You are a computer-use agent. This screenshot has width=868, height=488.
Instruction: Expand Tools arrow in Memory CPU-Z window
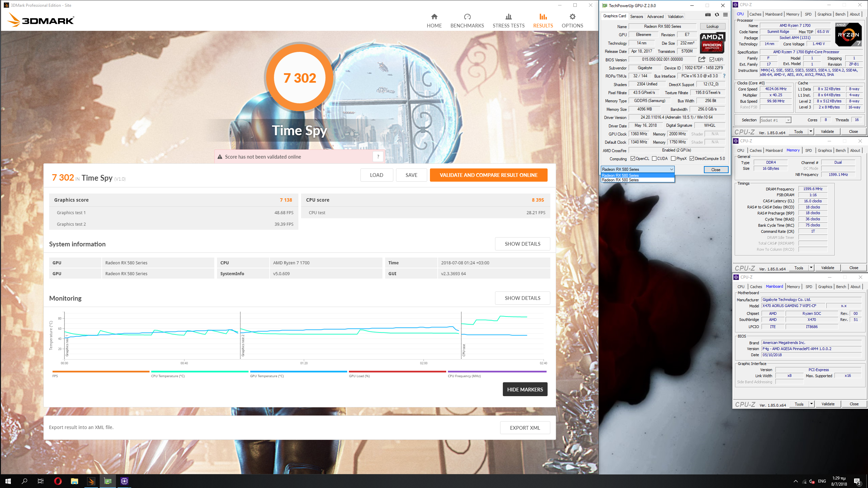coord(811,268)
